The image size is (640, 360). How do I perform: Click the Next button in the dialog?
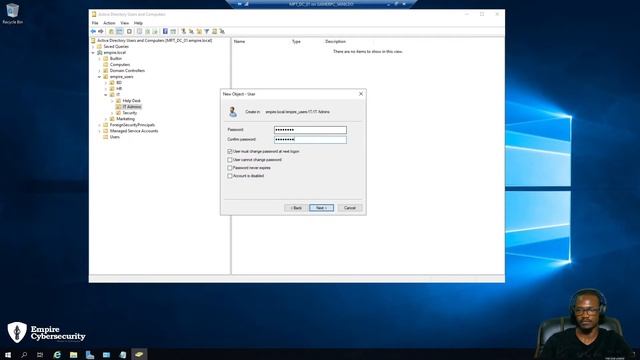click(322, 208)
